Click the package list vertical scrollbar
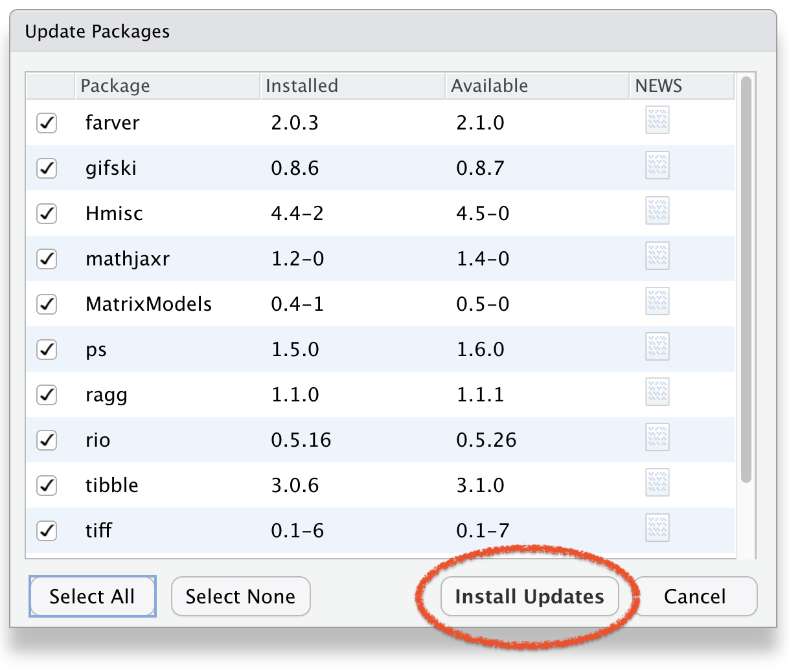This screenshot has width=789, height=672. [746, 278]
